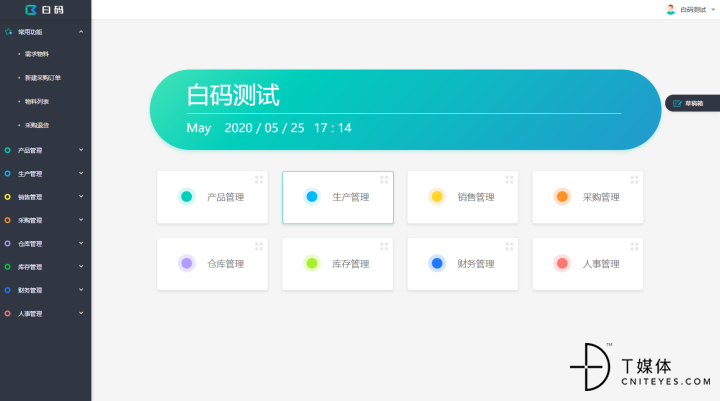
Task: Expand 仓库管理 with its sidebar chevron
Action: tap(81, 243)
